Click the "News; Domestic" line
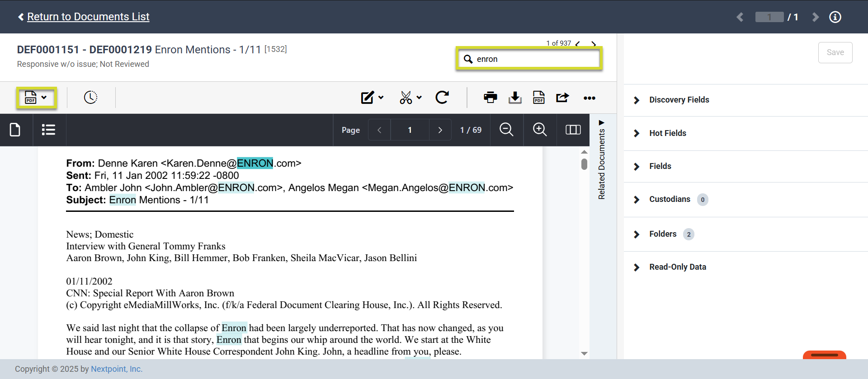The width and height of the screenshot is (868, 379). pyautogui.click(x=100, y=234)
